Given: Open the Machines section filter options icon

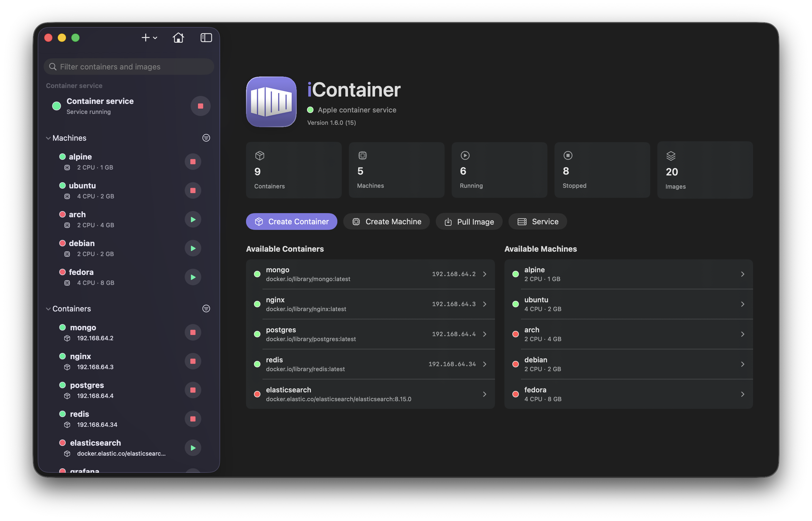Looking at the screenshot, I should pos(206,138).
